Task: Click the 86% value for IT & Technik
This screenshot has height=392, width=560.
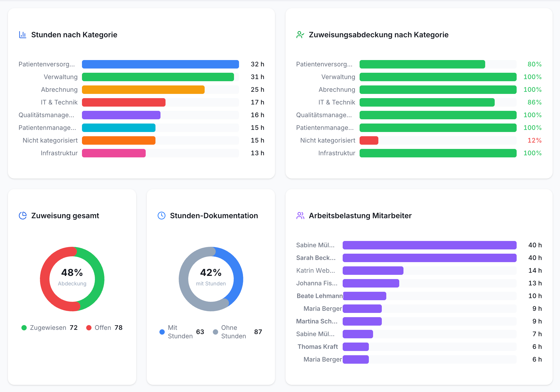Action: point(535,102)
